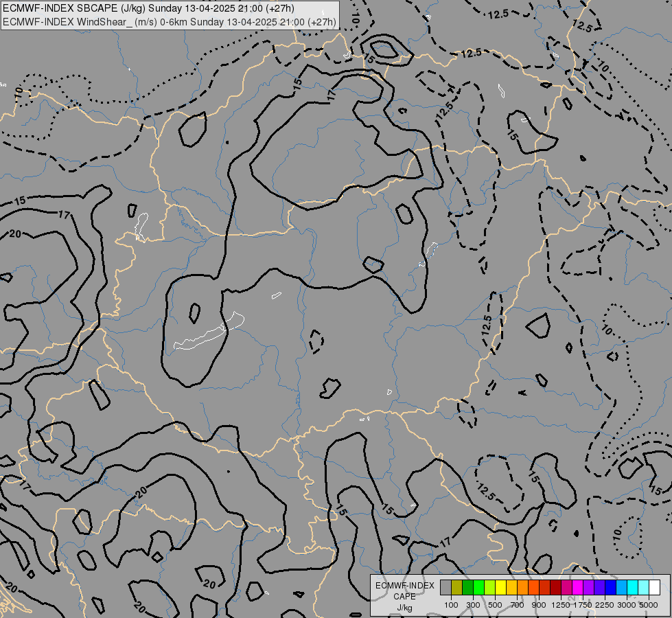Screen dimensions: 672x618
Task: Click the legend value 5000
Action: [649, 605]
